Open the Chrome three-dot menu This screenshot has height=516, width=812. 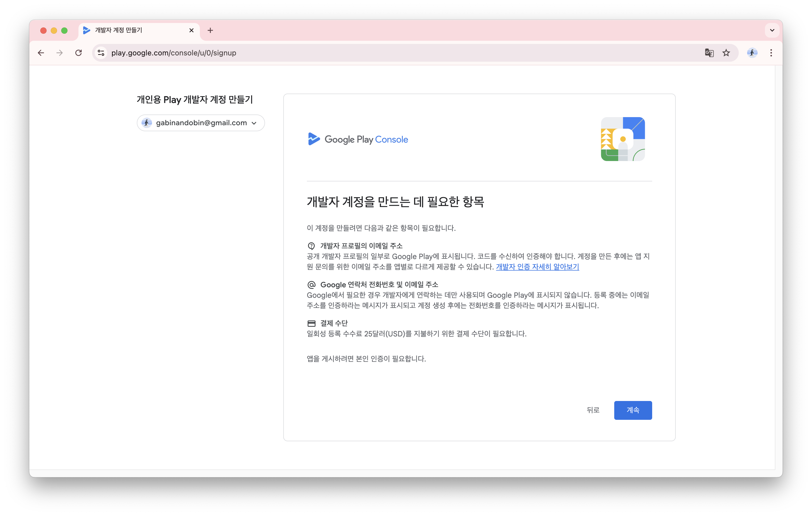(771, 53)
